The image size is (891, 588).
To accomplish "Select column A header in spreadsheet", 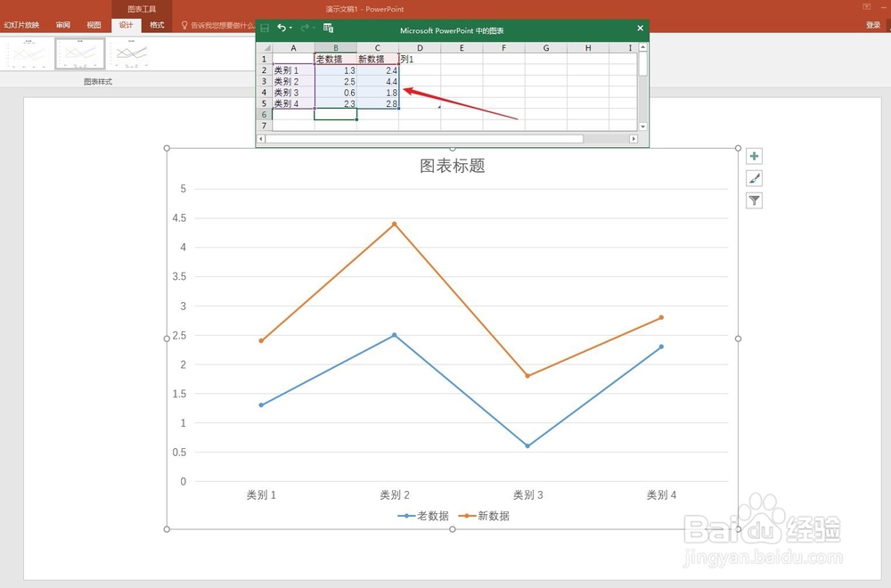I will point(293,48).
